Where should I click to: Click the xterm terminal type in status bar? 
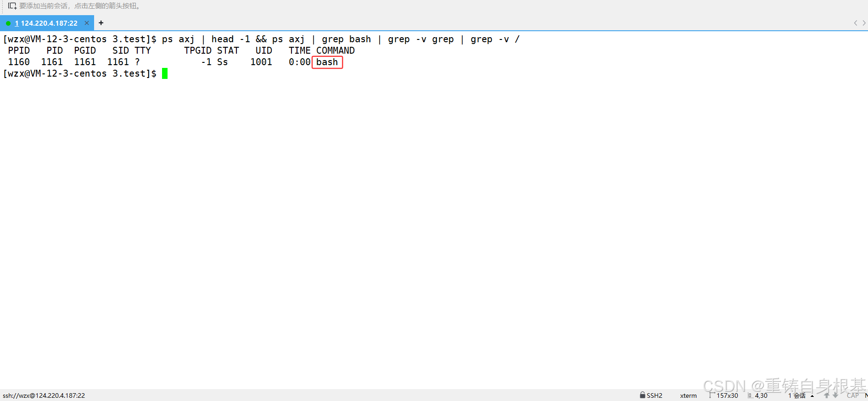click(x=688, y=395)
